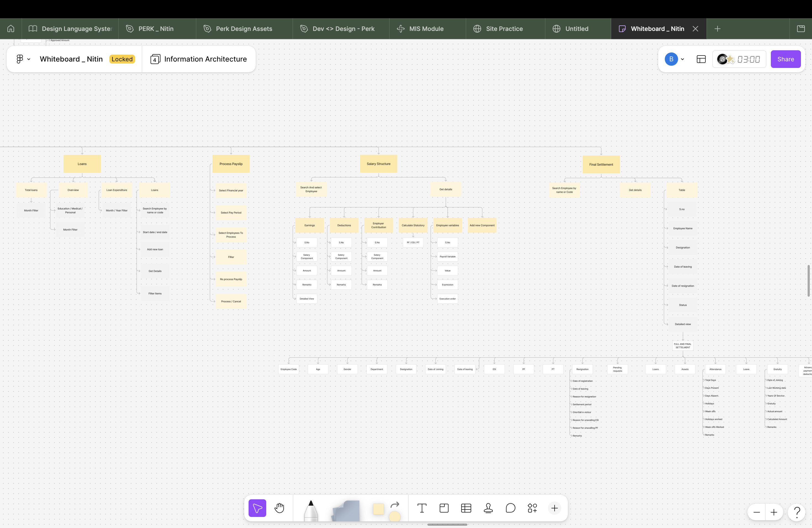Switch to Dev <> Design - Perk tab
This screenshot has width=812, height=528.
[x=341, y=29]
